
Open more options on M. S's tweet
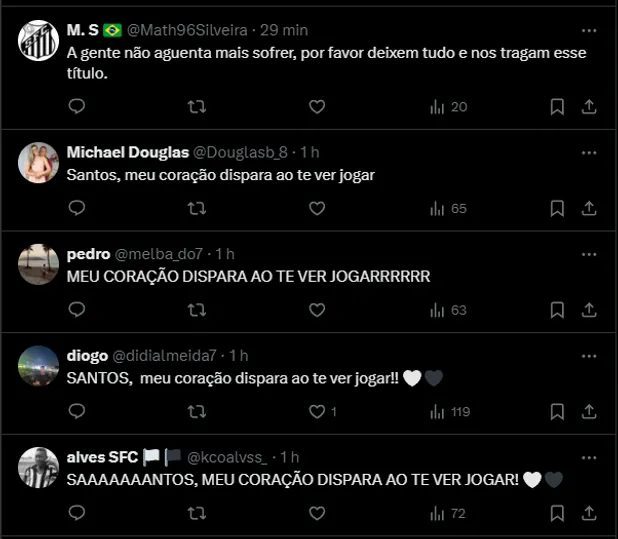click(x=589, y=31)
